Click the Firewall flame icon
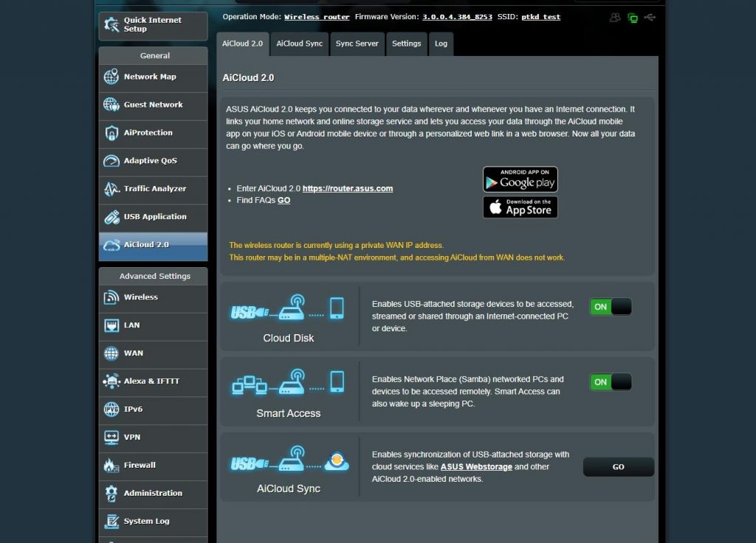The height and width of the screenshot is (543, 756). coord(111,465)
